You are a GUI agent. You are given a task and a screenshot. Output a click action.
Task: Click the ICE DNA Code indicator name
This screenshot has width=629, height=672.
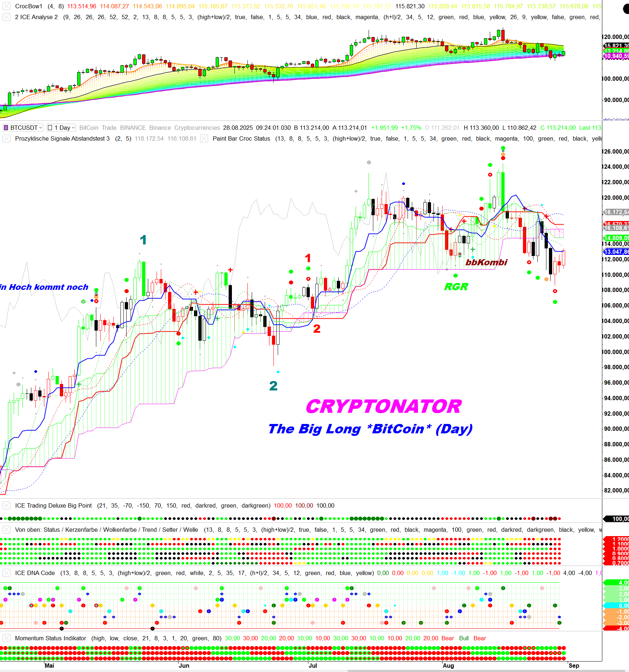(35, 573)
